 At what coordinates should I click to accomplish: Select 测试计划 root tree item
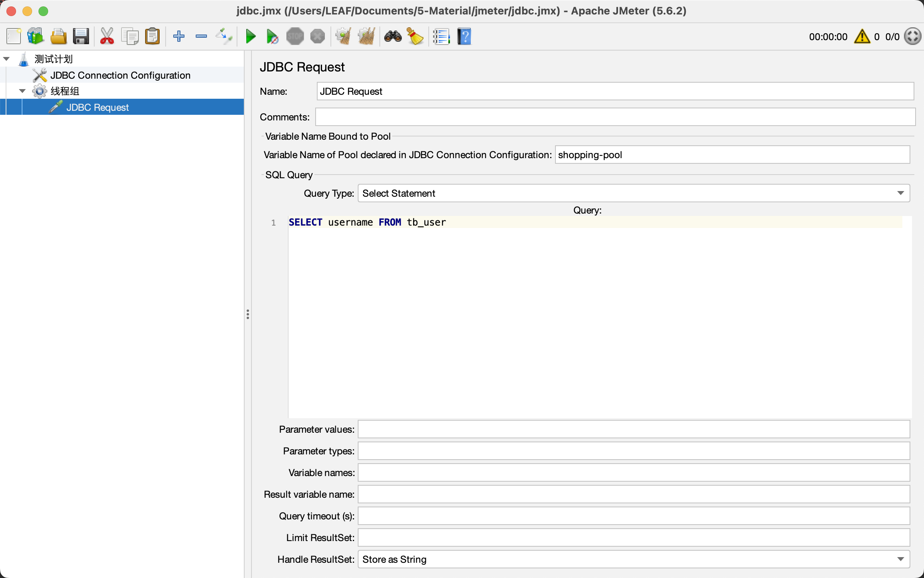(x=53, y=59)
